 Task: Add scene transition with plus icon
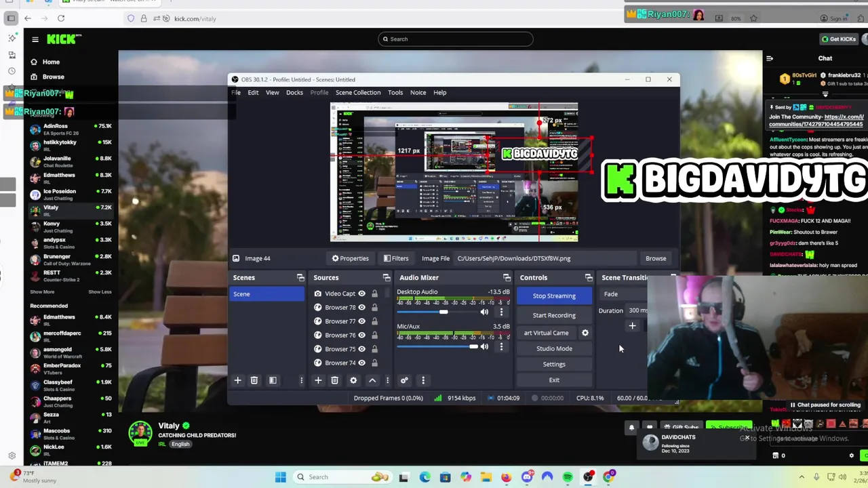tap(632, 326)
